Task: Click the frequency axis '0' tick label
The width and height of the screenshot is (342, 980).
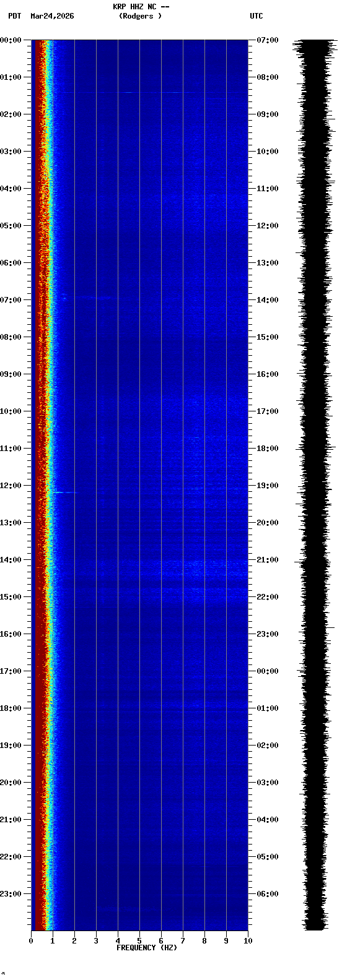Action: point(31,941)
